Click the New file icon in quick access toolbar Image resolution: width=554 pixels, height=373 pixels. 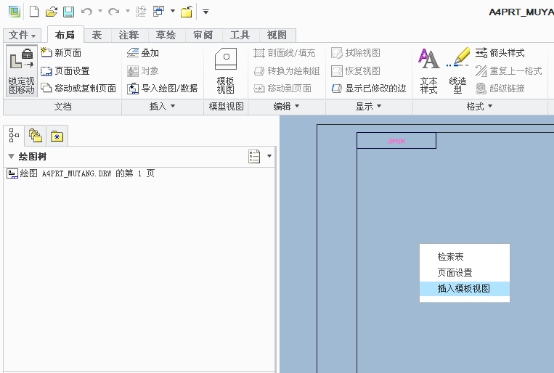click(x=34, y=11)
